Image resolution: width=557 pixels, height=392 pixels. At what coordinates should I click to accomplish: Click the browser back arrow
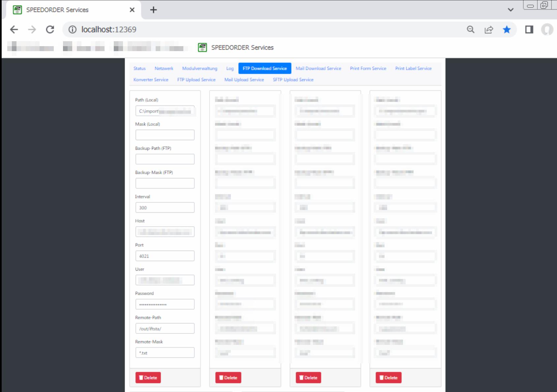pos(14,30)
